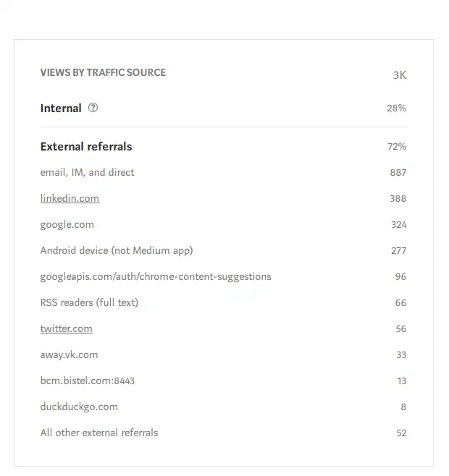Click the duckduckgo.com referral entry
Image resolution: width=449 pixels, height=476 pixels.
(79, 407)
